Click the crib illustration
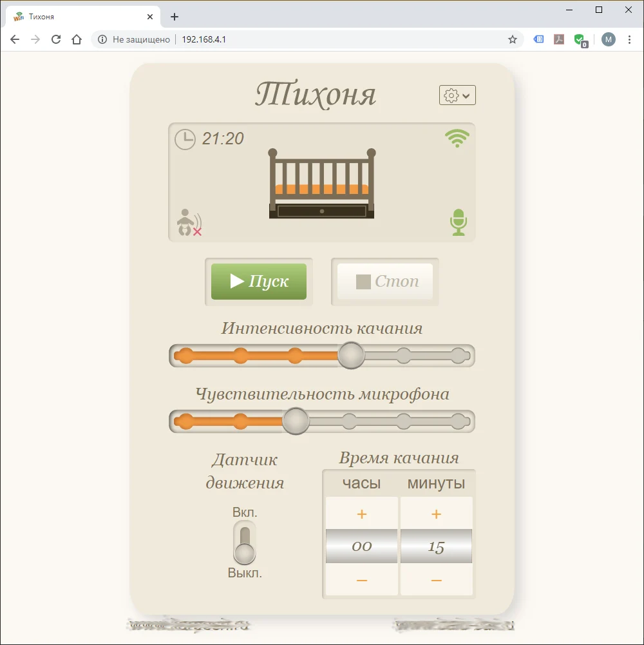This screenshot has width=644, height=645. pyautogui.click(x=321, y=184)
